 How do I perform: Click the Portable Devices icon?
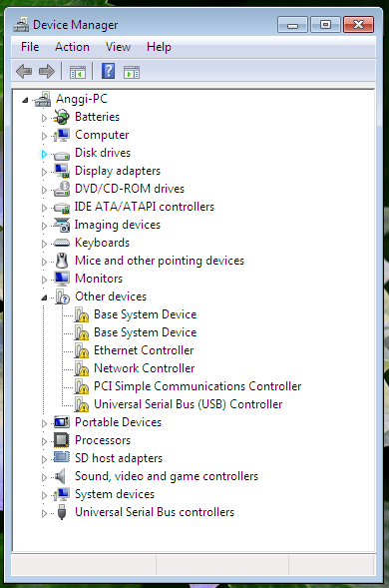tap(62, 422)
